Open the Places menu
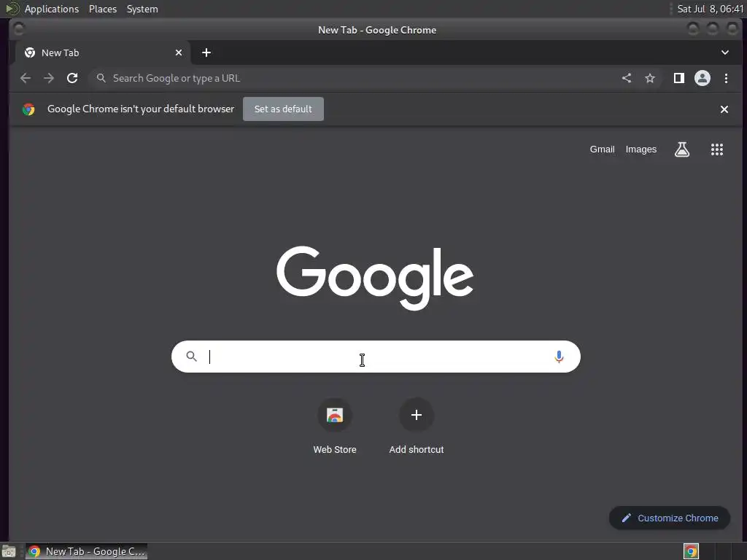 (x=103, y=9)
